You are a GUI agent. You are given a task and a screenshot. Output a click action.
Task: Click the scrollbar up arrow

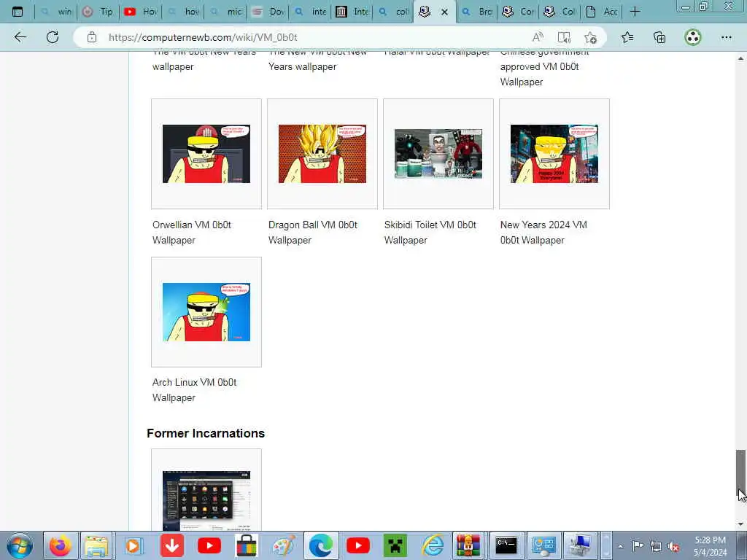[x=740, y=58]
